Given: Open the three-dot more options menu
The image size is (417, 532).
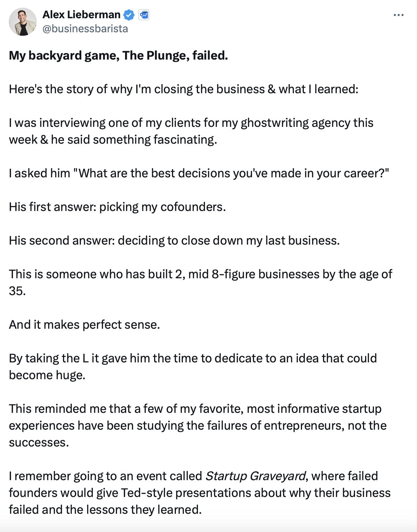Looking at the screenshot, I should pos(398,15).
